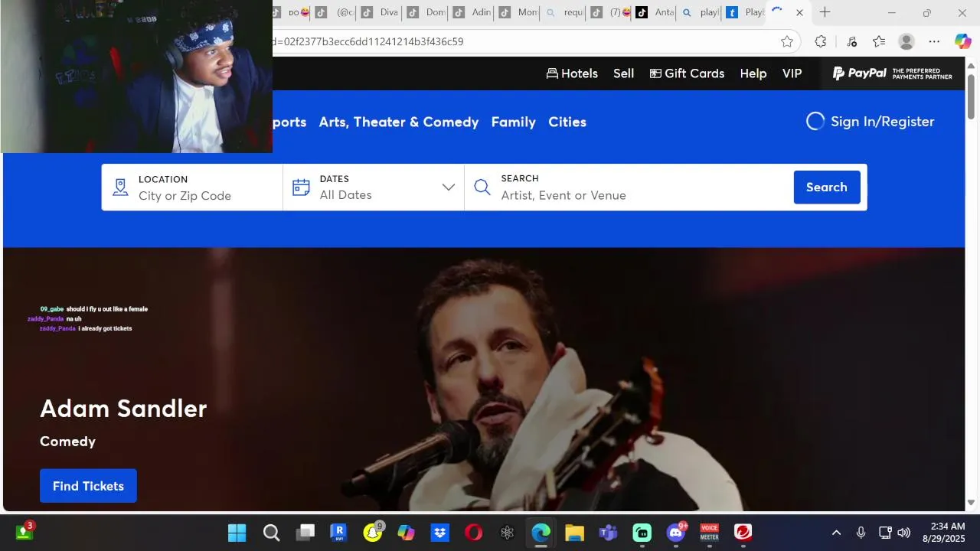Click the calendar icon in Dates
This screenshot has height=551, width=980.
[x=301, y=187]
